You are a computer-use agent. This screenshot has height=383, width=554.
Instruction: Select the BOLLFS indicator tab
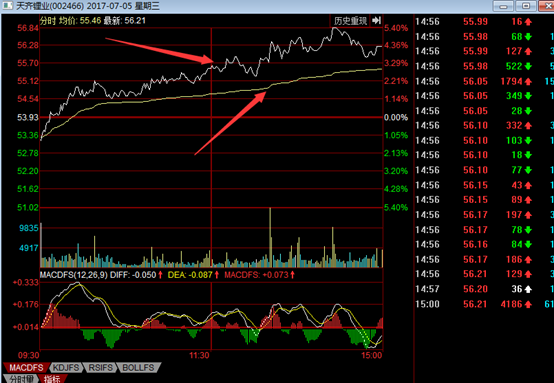[138, 367]
